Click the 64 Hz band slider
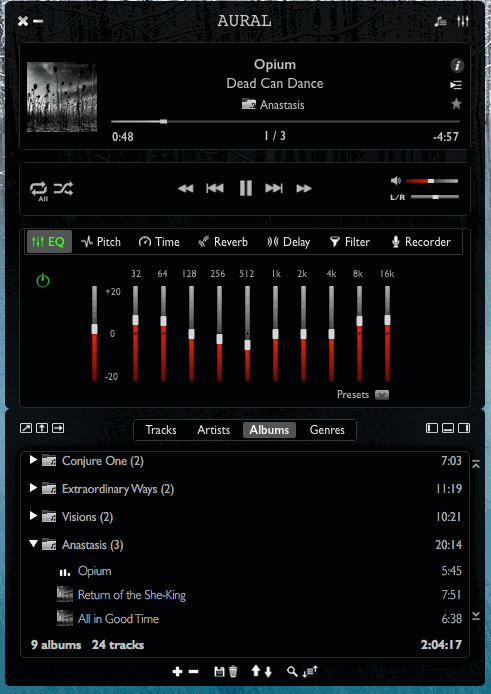491x694 pixels. coord(163,333)
